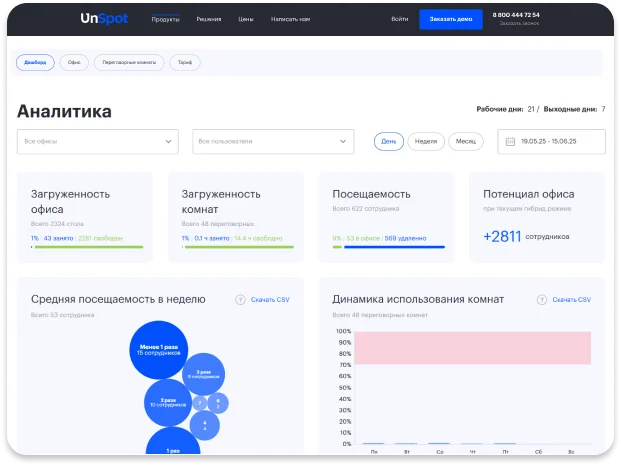
Task: Open the Решения menu
Action: (209, 19)
